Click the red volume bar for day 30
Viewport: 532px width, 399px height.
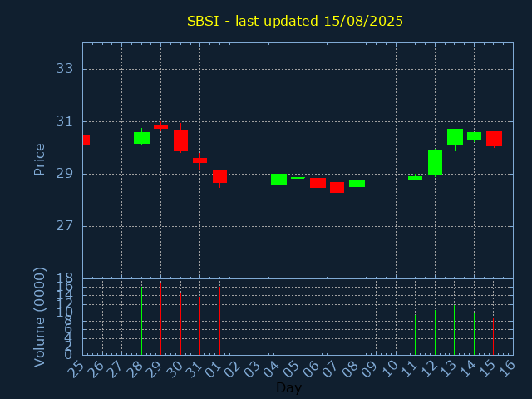[x=181, y=324]
